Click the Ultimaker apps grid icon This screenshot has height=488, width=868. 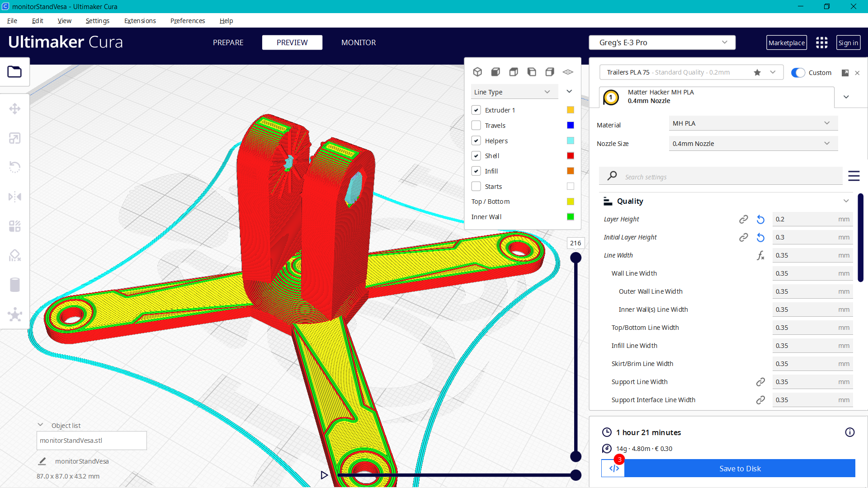tap(821, 42)
